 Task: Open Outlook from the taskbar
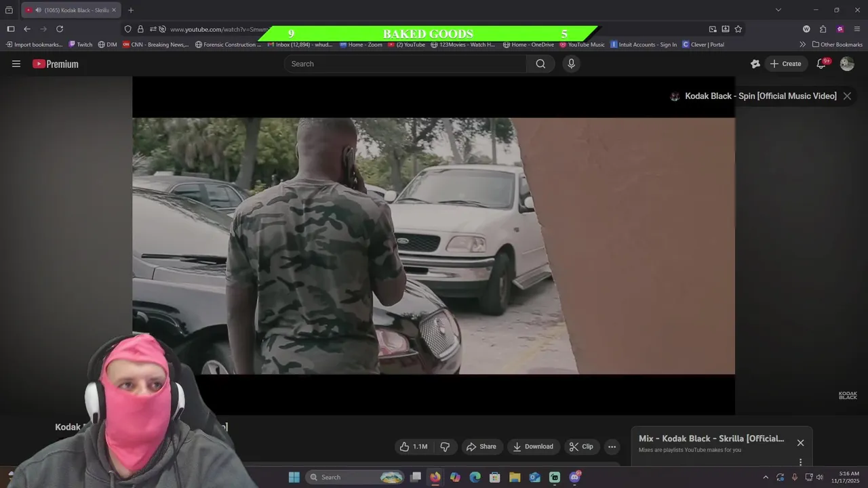click(x=535, y=477)
